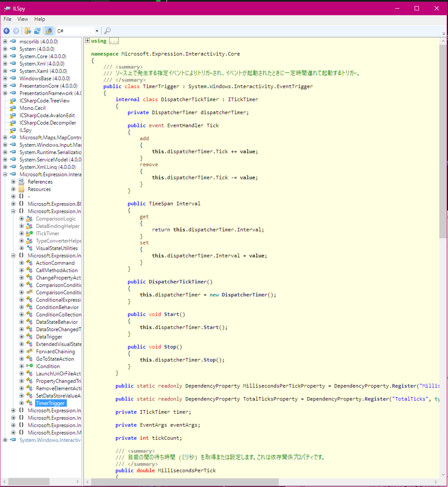Click the System.Windows.Interactivity.EventTrigger base type link
448x487 pixels.
click(x=251, y=87)
